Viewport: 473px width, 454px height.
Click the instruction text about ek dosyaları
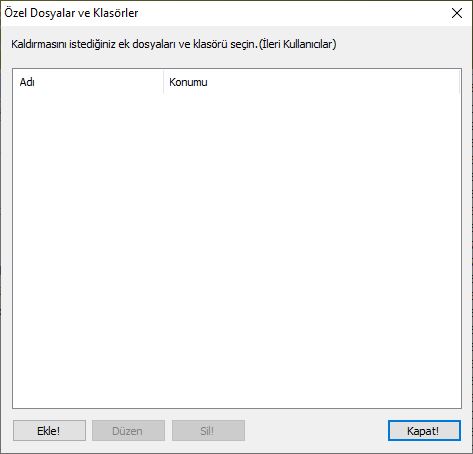click(174, 44)
